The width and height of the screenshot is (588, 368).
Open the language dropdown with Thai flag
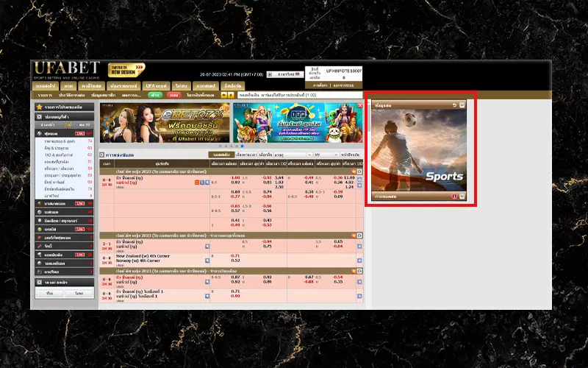point(283,74)
